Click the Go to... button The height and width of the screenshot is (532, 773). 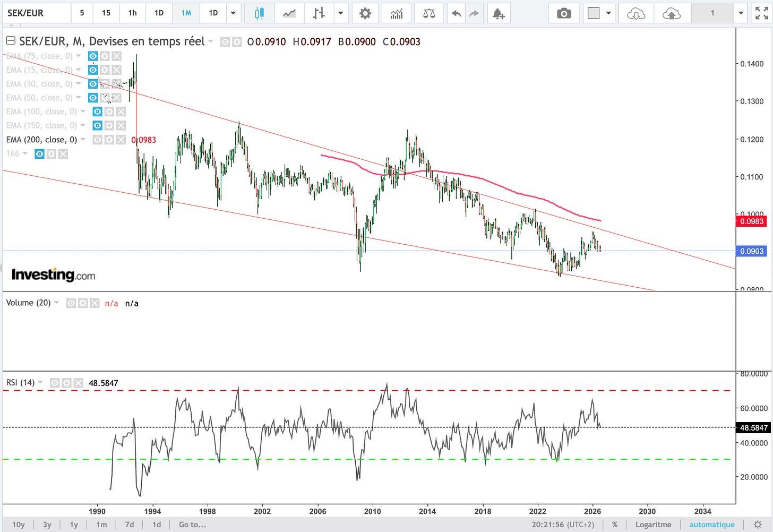[x=192, y=525]
